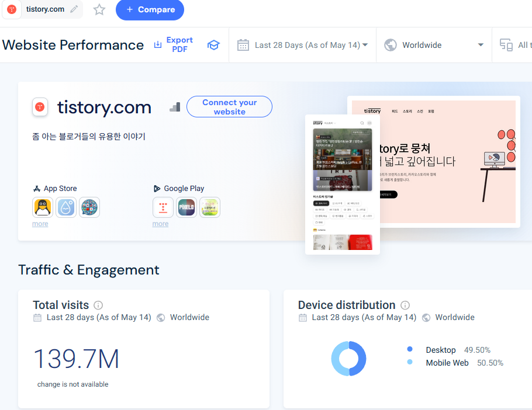Click the globe icon beside Worldwide filter
Viewport: 532px width, 410px height.
(391, 45)
